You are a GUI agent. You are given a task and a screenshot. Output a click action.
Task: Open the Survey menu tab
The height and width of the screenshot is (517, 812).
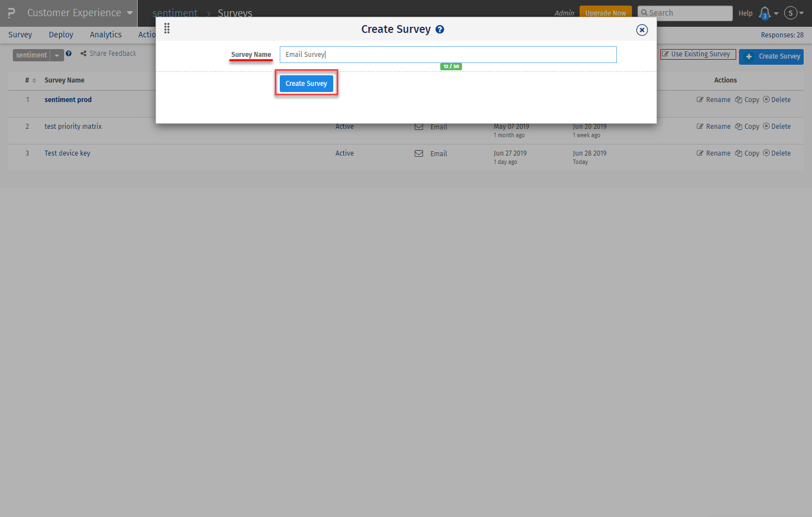[20, 35]
